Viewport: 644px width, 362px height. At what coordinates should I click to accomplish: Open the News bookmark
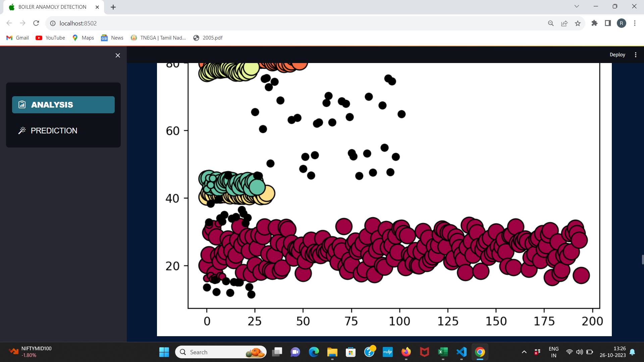[112, 38]
